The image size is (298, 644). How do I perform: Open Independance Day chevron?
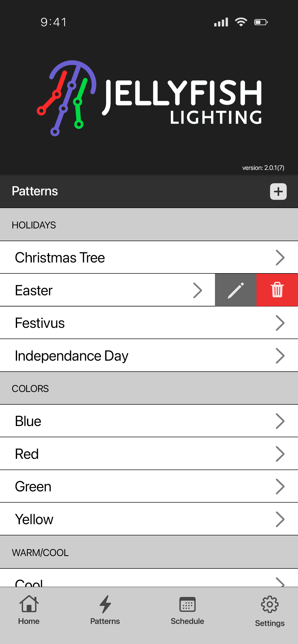(x=280, y=356)
